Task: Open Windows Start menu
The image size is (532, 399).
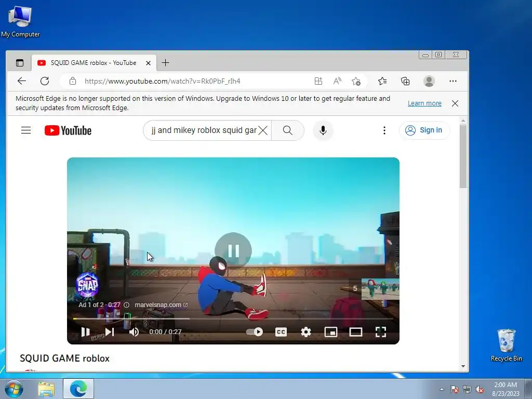Action: click(14, 389)
